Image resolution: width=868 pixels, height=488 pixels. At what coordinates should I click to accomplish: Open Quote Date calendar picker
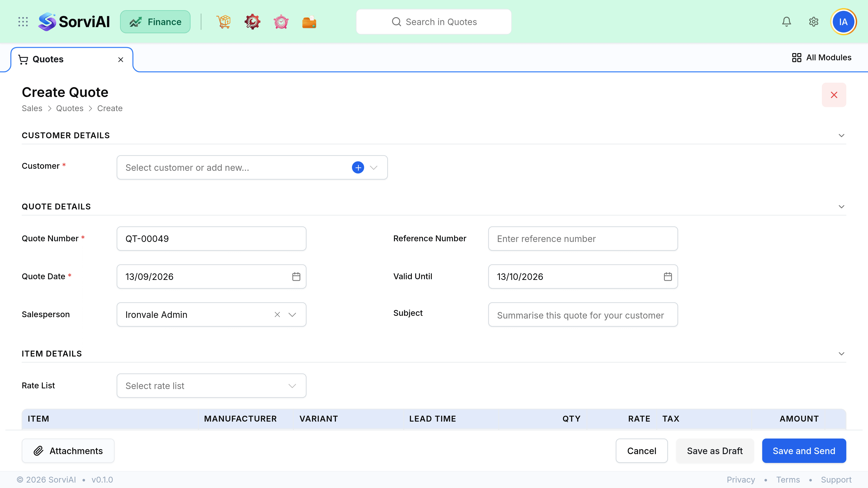point(296,277)
